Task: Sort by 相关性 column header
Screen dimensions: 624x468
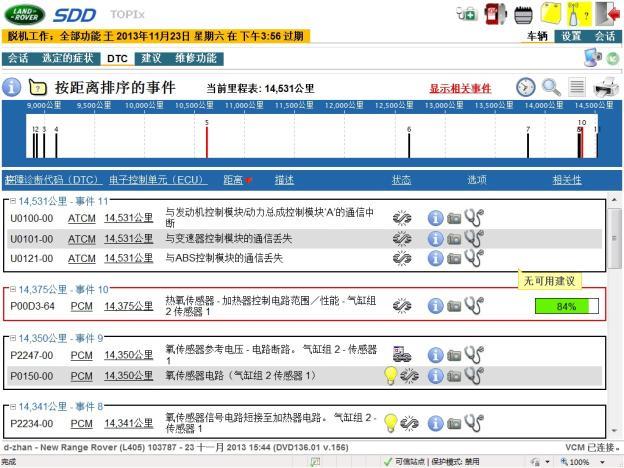Action: click(x=567, y=180)
